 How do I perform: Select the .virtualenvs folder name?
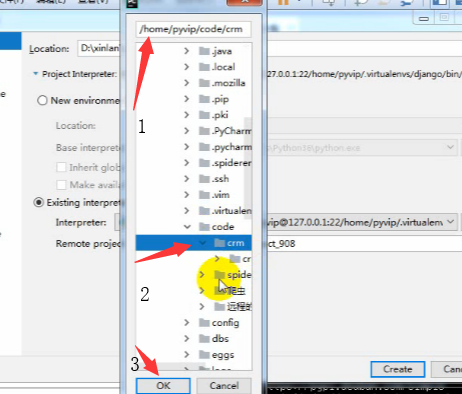point(232,211)
